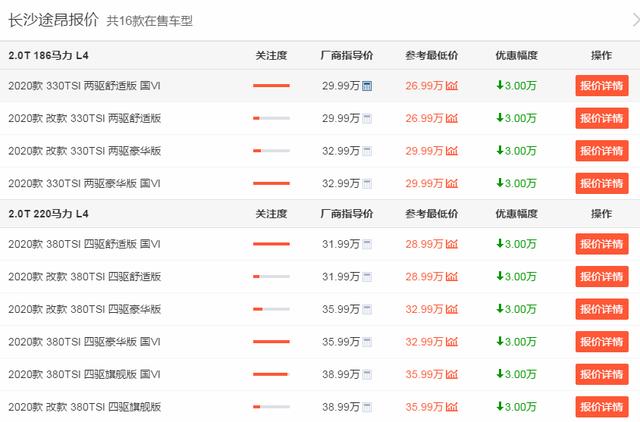Open model link 2020款 380TSI 四驱舒适版 国VI
The width and height of the screenshot is (640, 422).
point(84,244)
